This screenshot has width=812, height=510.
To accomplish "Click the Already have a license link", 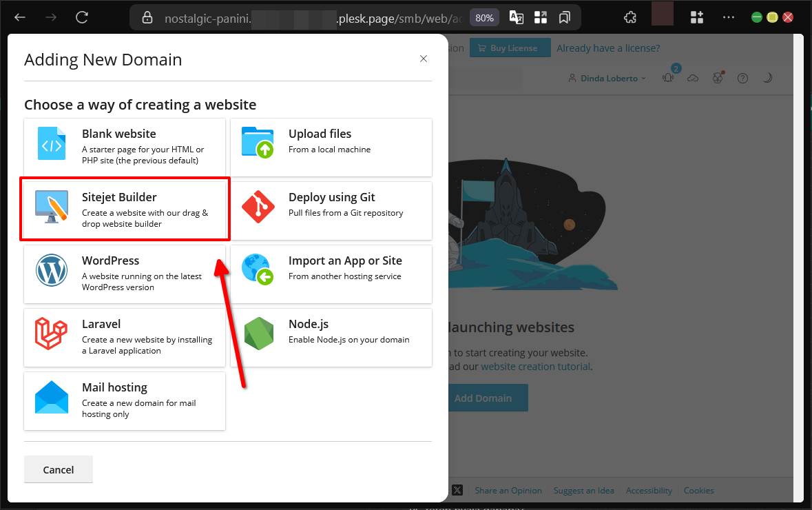I will click(608, 48).
